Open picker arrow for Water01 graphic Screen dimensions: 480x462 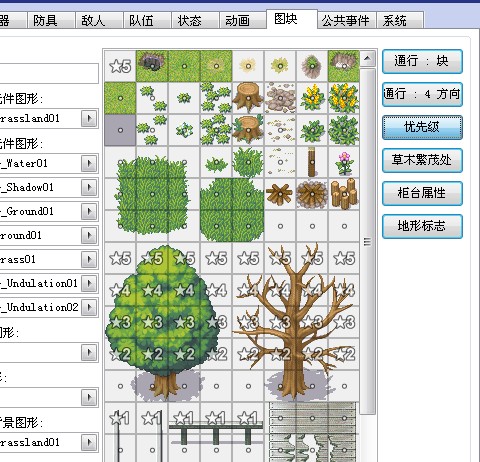click(x=89, y=164)
